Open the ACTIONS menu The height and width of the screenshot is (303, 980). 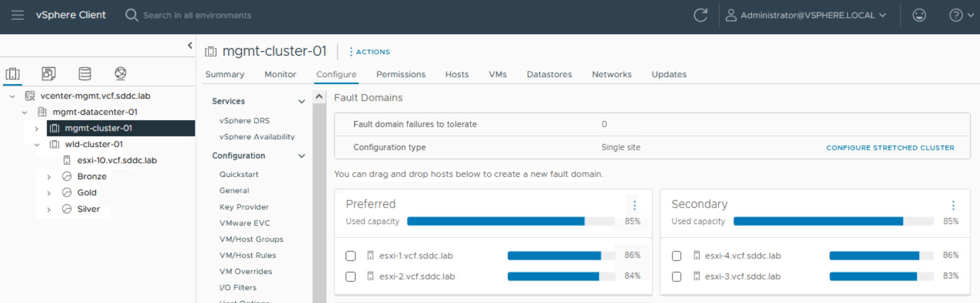369,52
